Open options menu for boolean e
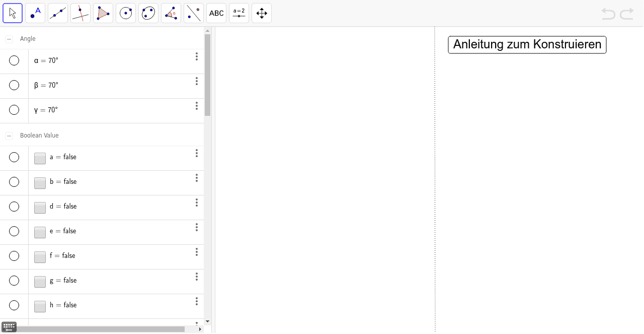Image resolution: width=644 pixels, height=334 pixels. click(197, 227)
